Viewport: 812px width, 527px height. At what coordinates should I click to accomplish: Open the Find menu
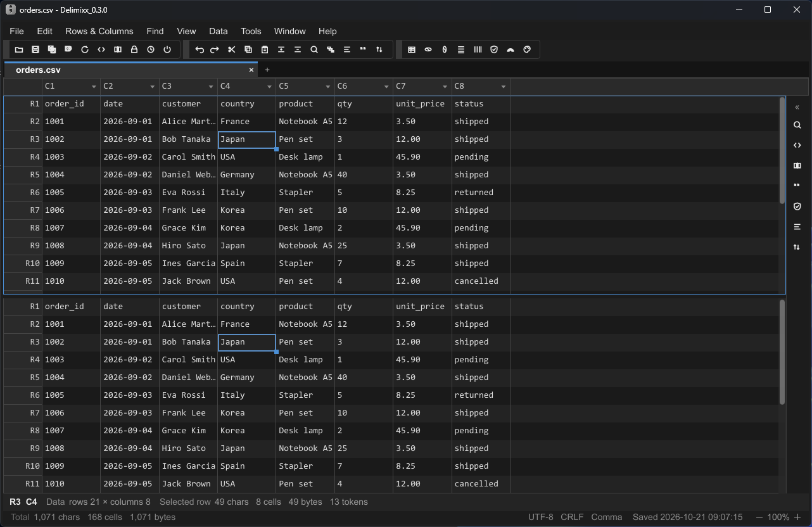click(x=155, y=31)
